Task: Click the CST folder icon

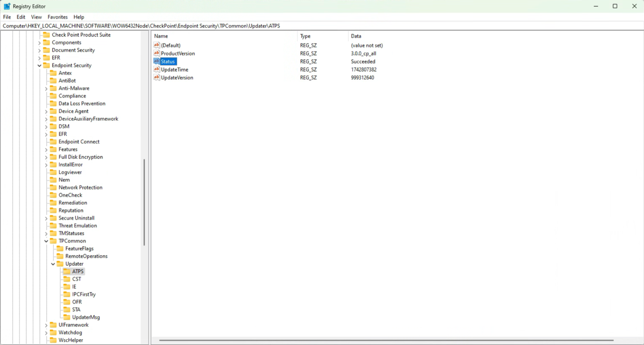Action: click(x=67, y=279)
